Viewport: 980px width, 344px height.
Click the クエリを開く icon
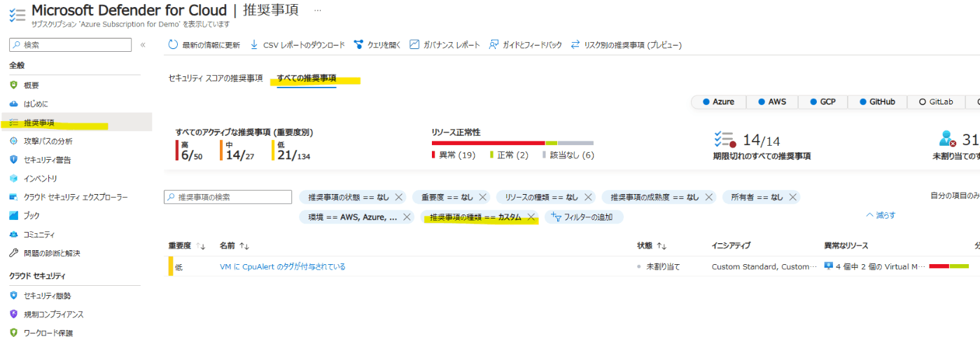(x=358, y=45)
